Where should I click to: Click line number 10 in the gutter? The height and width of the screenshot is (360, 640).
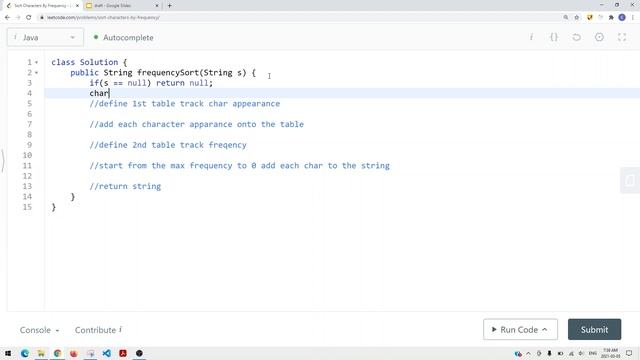pos(27,155)
